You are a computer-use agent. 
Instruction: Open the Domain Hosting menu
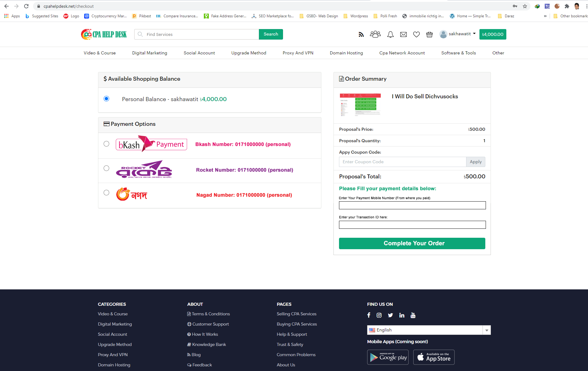(x=346, y=53)
